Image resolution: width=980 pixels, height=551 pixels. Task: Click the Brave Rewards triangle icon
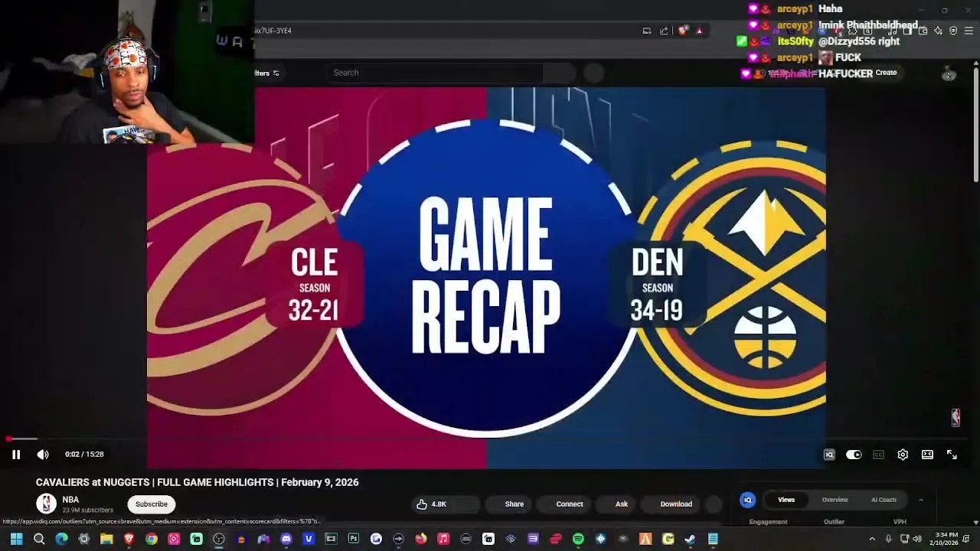point(699,31)
